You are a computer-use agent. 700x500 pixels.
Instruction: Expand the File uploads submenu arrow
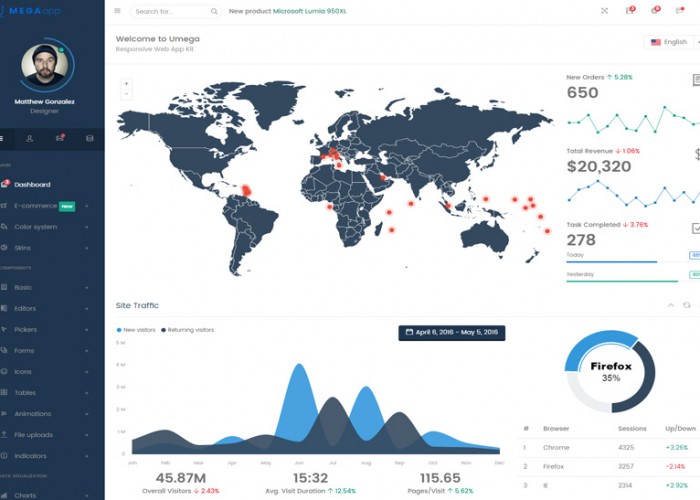click(x=87, y=435)
